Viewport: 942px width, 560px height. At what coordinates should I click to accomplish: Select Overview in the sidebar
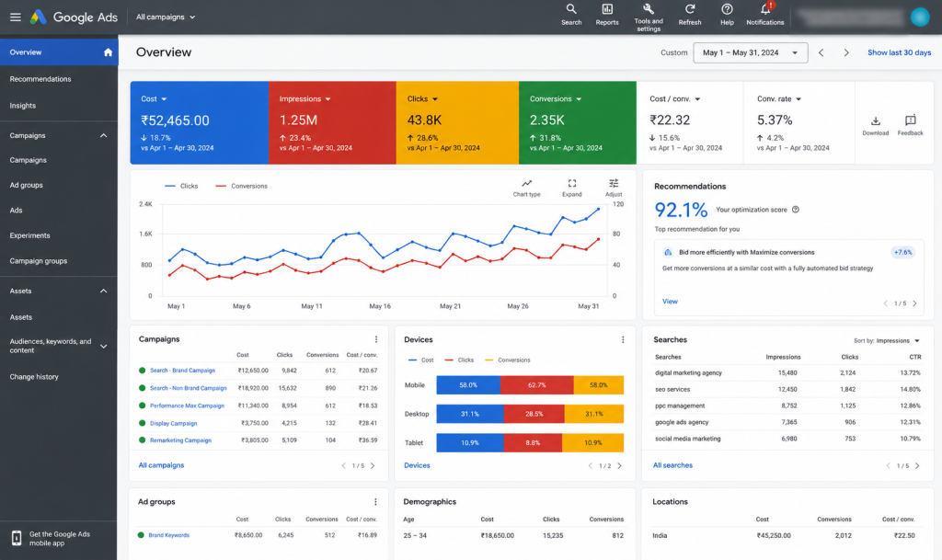click(x=59, y=52)
